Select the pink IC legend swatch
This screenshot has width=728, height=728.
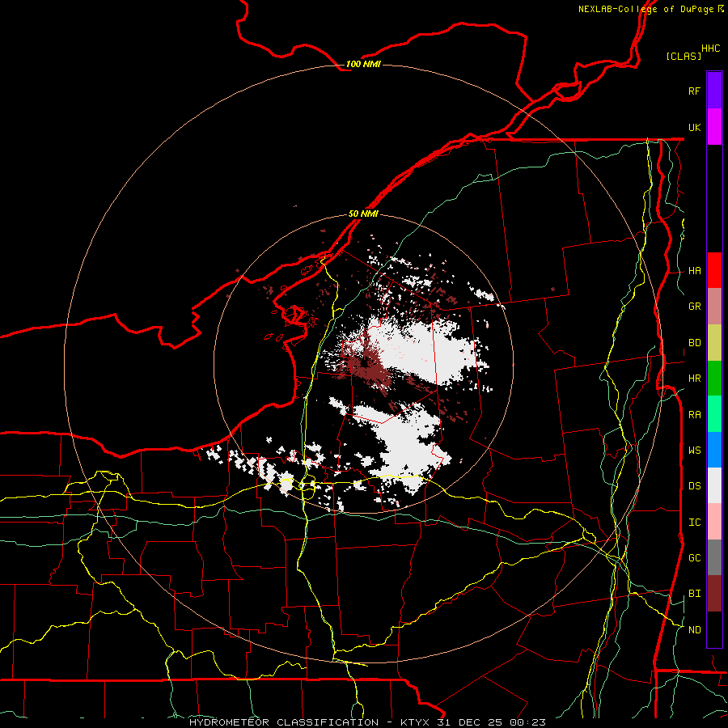pos(714,522)
